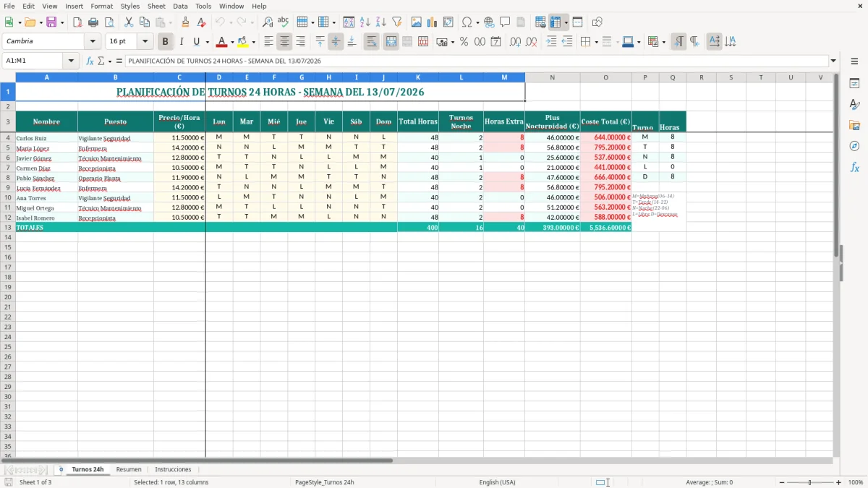This screenshot has height=488, width=868.
Task: Open sidebar Gallery panel
Action: (854, 126)
